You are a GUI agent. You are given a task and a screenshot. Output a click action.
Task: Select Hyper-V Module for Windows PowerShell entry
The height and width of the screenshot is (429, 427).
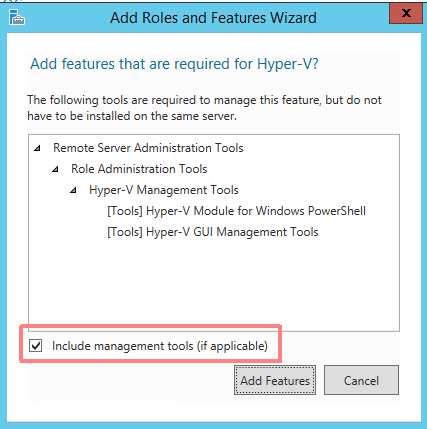236,211
